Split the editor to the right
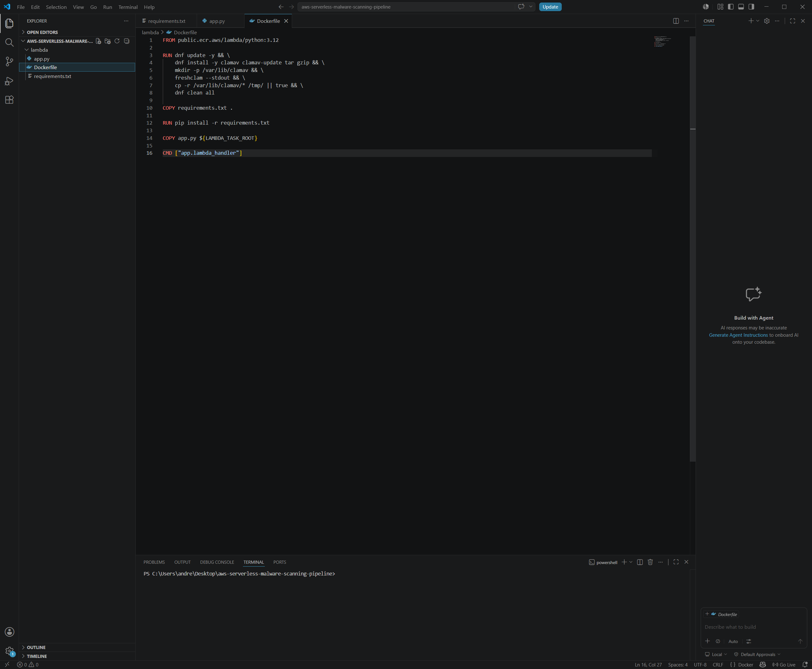 (676, 21)
